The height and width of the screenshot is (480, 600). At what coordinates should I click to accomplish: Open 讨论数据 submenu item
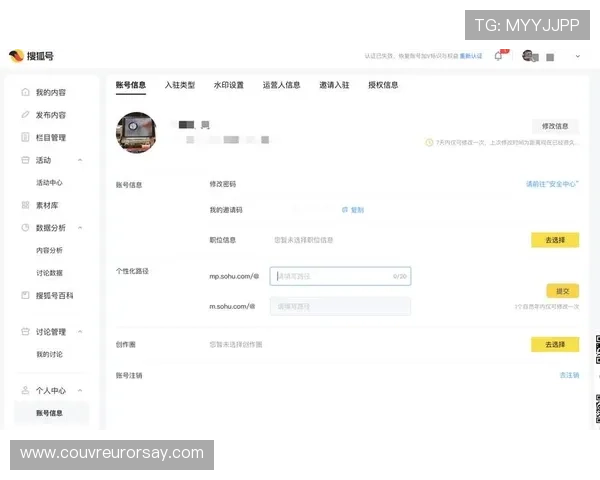point(49,273)
